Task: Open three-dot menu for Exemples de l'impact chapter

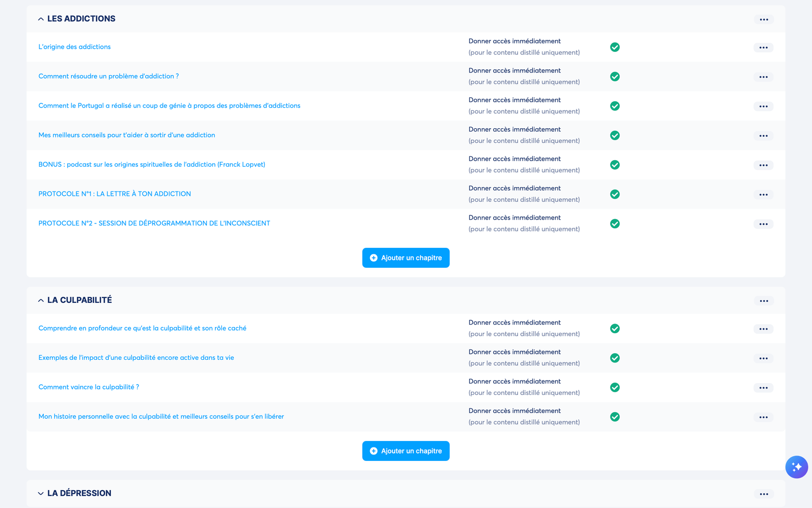Action: [x=763, y=358]
